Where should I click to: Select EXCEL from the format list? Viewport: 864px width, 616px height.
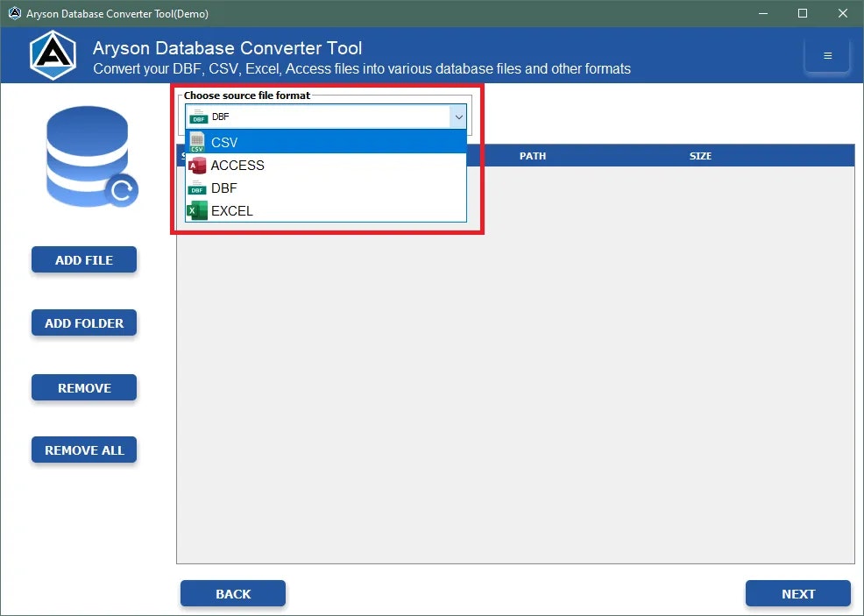pos(326,211)
